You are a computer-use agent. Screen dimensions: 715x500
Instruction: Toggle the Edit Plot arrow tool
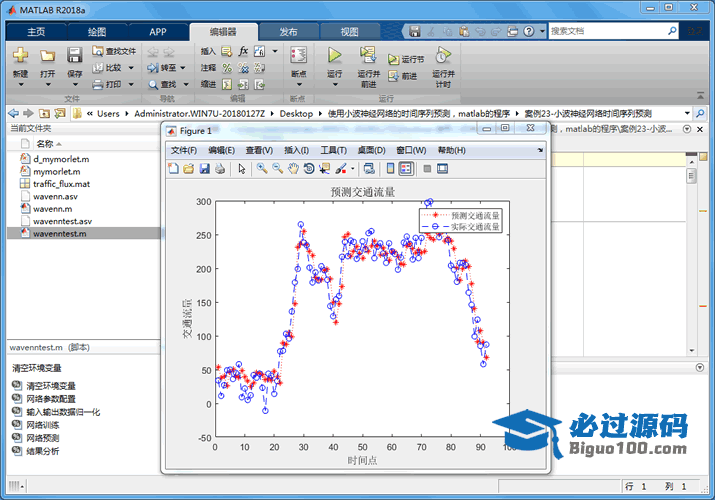[241, 169]
